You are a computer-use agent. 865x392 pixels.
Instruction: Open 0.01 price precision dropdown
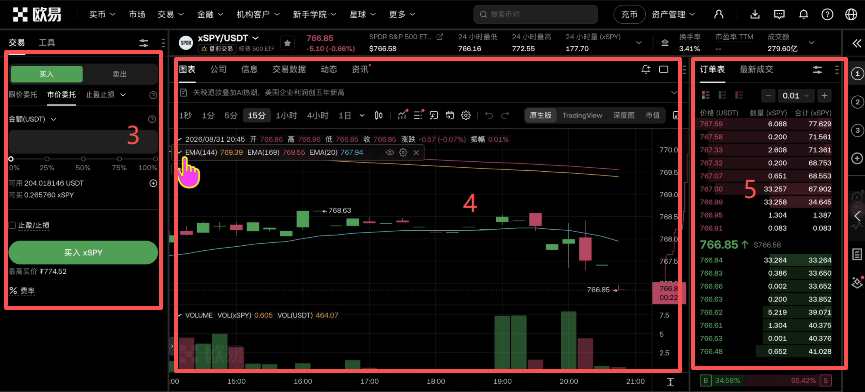[797, 95]
